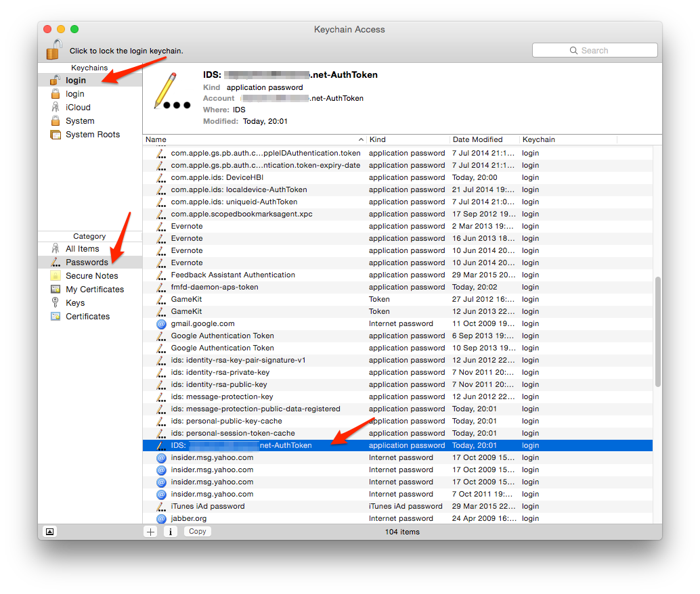Select the gmail.google.com entry

click(397, 323)
